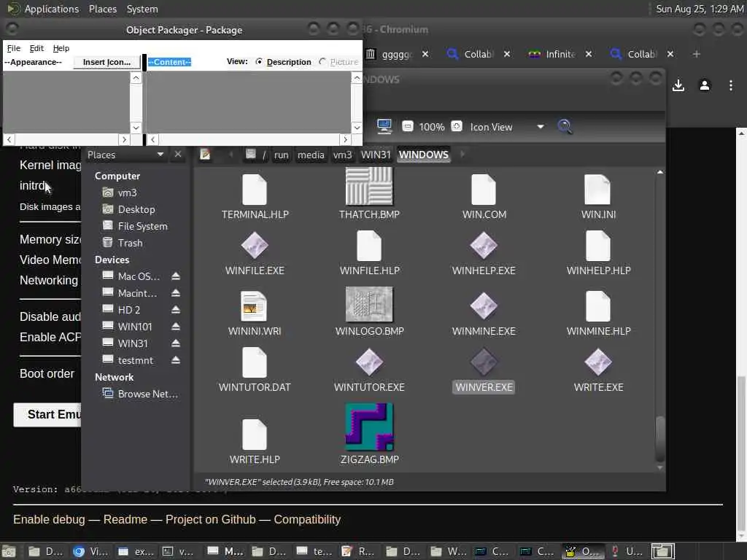
Task: Select the Description view radio button
Action: pos(259,61)
